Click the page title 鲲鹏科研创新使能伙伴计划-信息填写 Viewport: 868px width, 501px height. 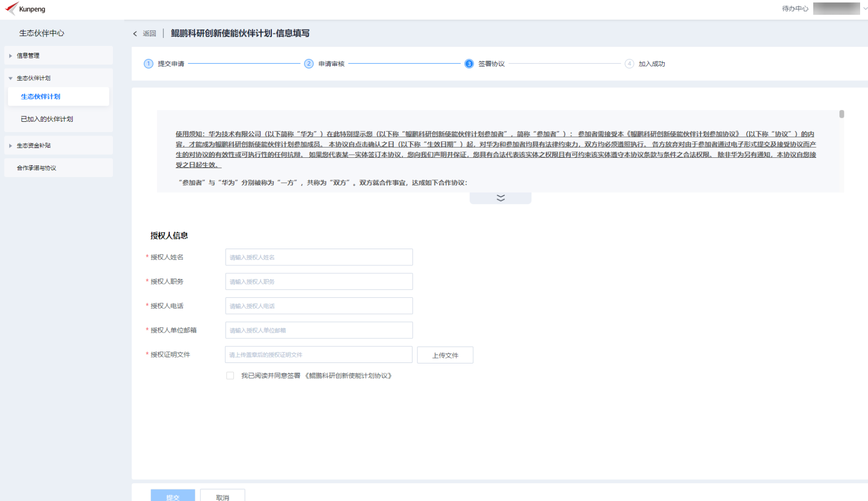(x=240, y=33)
